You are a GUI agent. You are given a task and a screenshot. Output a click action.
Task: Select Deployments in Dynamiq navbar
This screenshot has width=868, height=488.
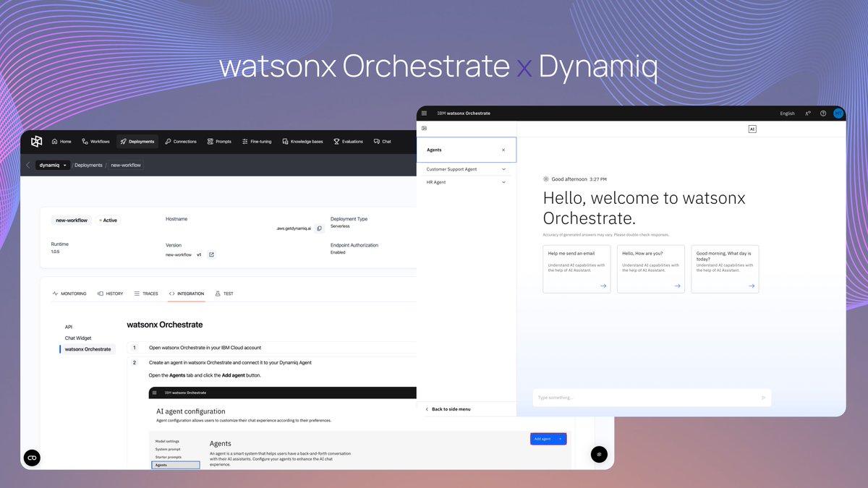click(137, 142)
